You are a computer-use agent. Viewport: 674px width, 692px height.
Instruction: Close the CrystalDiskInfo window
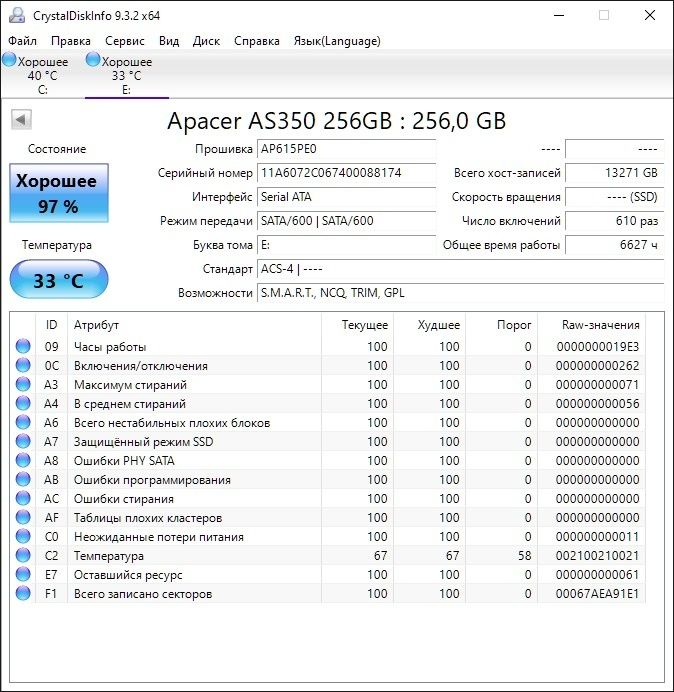pos(650,15)
